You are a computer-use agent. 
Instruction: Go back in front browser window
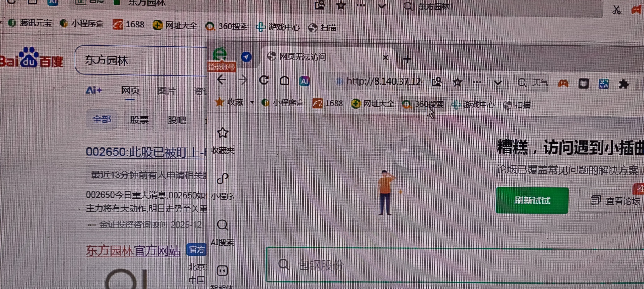point(221,80)
